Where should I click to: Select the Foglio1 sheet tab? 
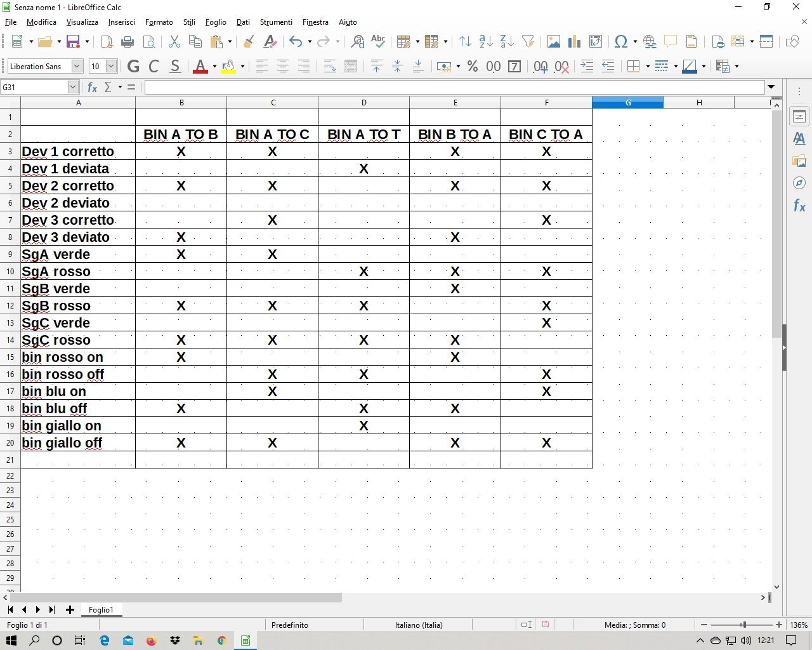tap(101, 610)
